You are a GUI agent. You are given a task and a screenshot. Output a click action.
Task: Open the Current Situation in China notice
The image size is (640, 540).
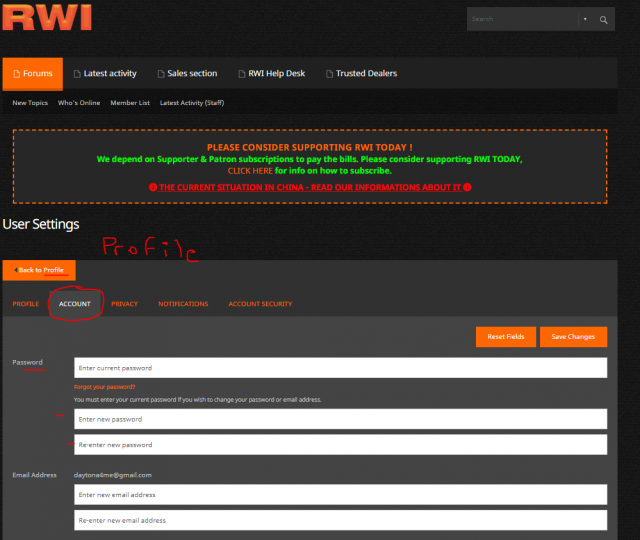click(x=310, y=187)
